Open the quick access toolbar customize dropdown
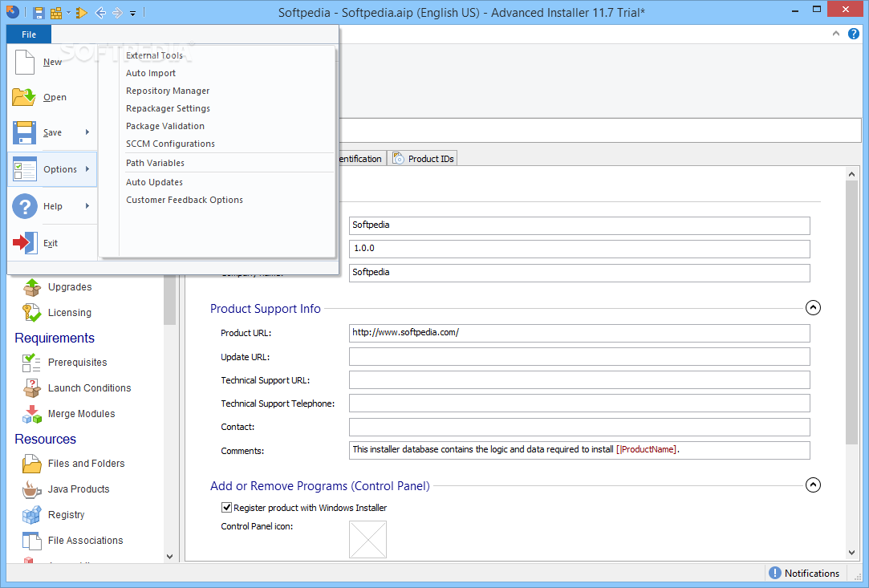 (133, 13)
